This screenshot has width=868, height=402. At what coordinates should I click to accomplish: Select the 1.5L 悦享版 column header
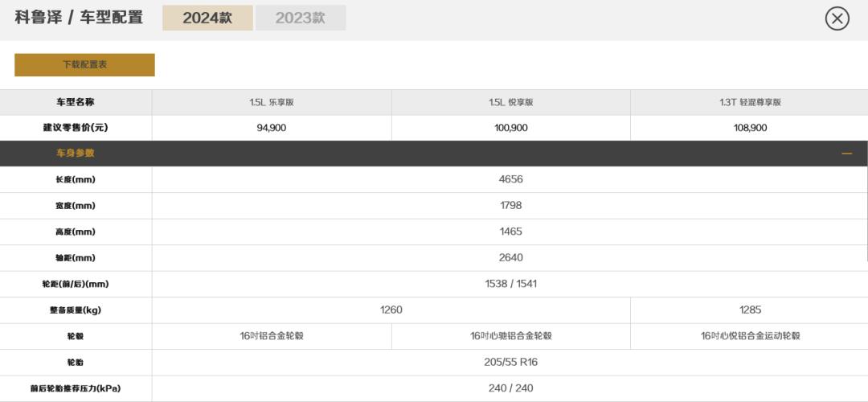pyautogui.click(x=510, y=102)
